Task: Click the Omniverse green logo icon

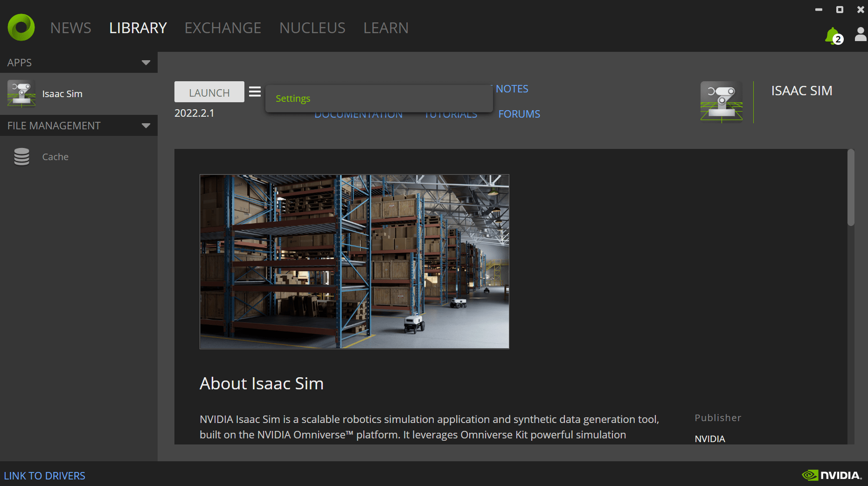Action: click(21, 28)
